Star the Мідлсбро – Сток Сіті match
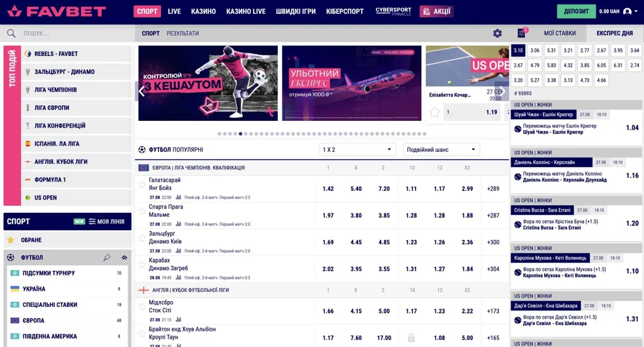The image size is (644, 347). click(x=142, y=307)
